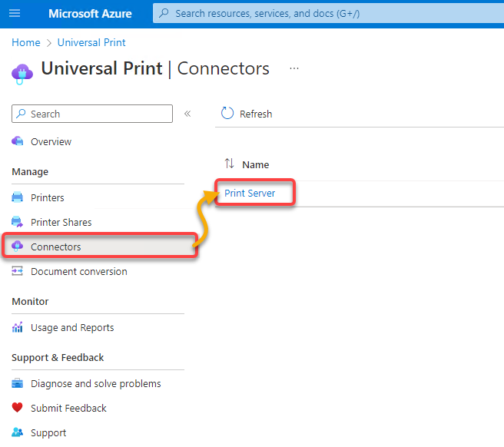
Task: Click the Document conversion arrows icon
Action: 18,271
